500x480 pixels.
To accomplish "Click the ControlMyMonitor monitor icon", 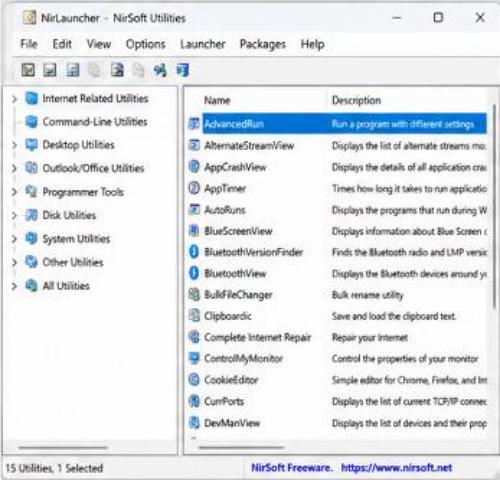I will pyautogui.click(x=194, y=358).
